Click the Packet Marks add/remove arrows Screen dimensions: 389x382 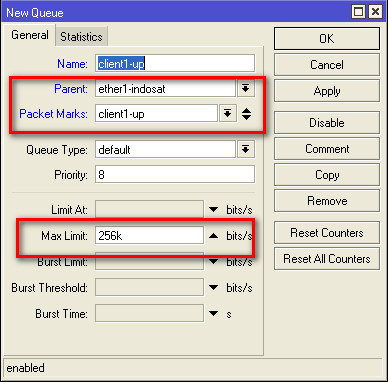tap(246, 114)
